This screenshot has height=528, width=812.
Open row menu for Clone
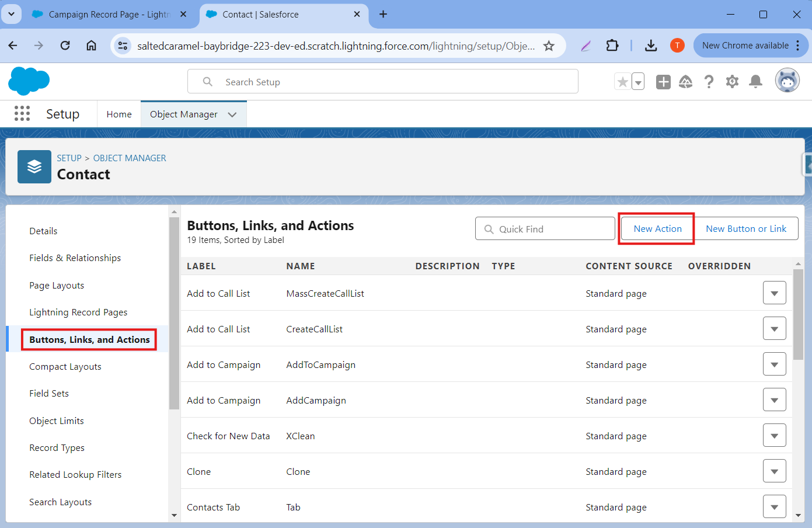774,471
